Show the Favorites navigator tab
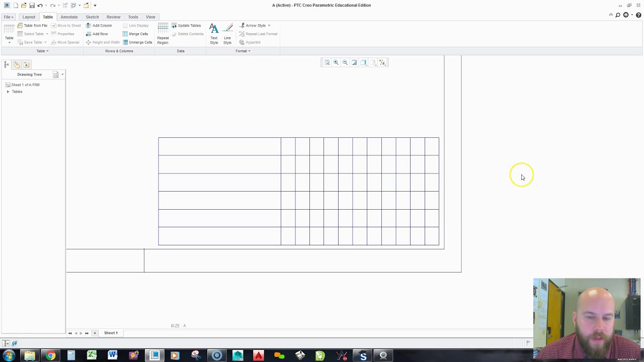The width and height of the screenshot is (644, 362). pos(26,64)
